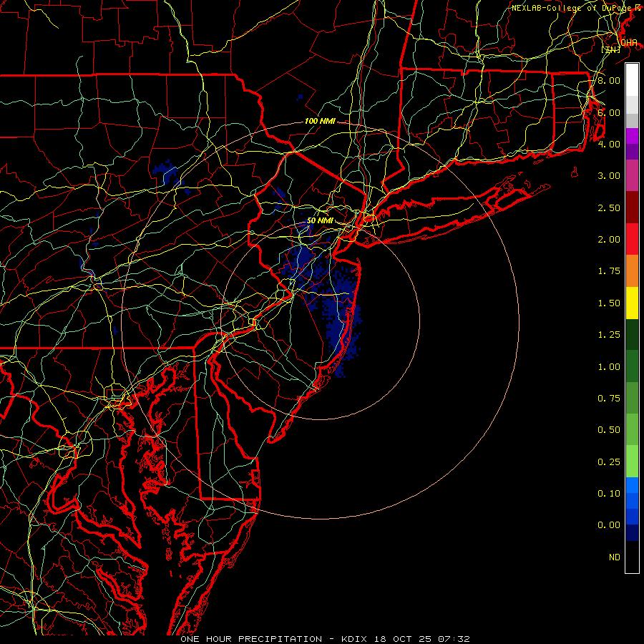Viewport: 644px width, 644px height.
Task: Click the '1.50' legend value
Action: click(x=609, y=303)
